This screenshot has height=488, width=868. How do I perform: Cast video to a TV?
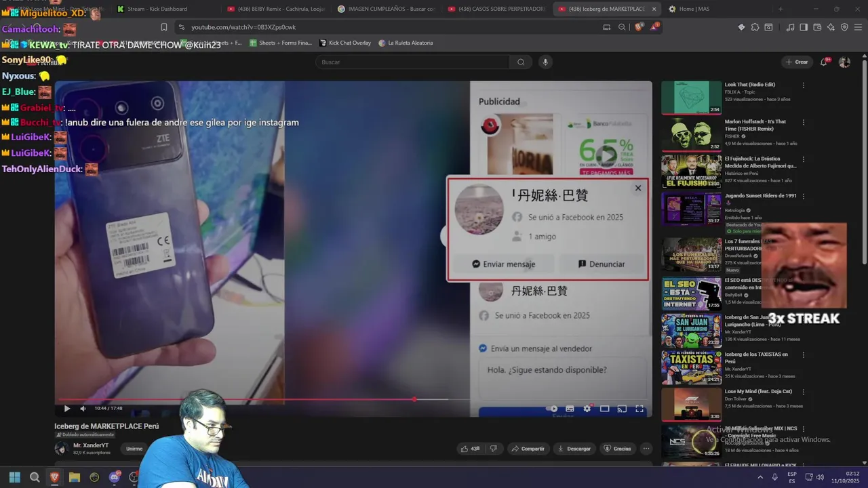[x=622, y=409]
